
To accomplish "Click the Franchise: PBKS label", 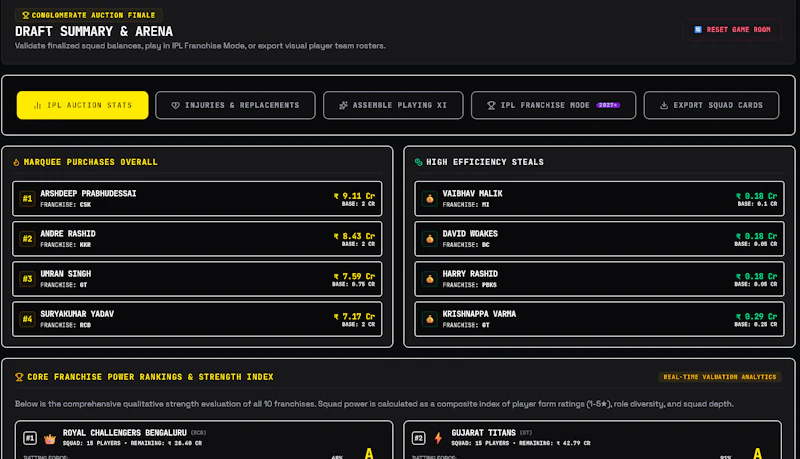I will tap(469, 285).
